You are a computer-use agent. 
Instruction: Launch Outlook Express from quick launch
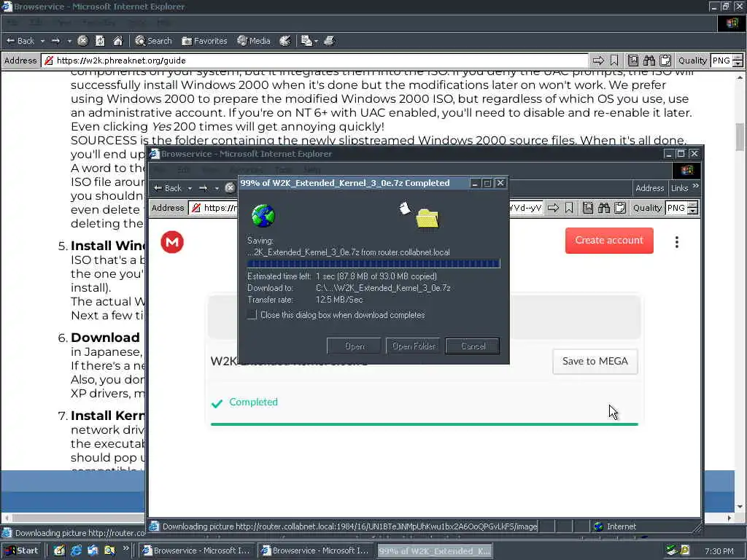click(93, 551)
